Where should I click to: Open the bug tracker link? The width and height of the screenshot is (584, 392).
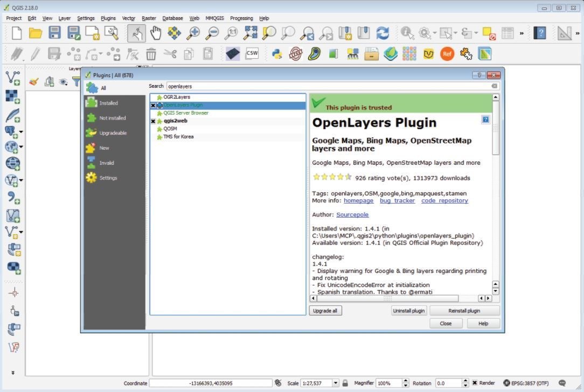(x=397, y=200)
